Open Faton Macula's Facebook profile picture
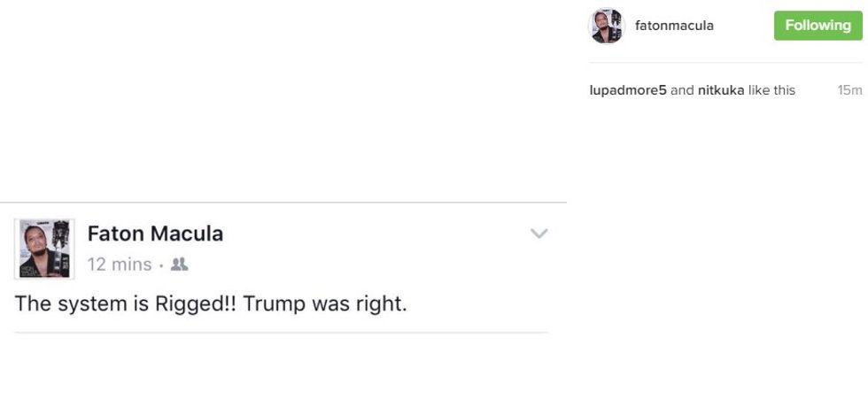Screen dimensions: 868x399 coord(44,249)
